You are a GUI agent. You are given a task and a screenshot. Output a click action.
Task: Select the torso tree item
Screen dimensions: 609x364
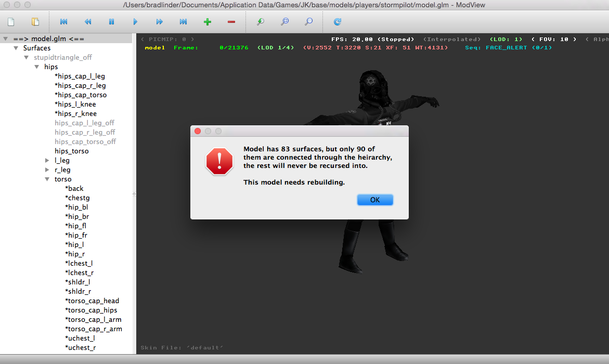[x=63, y=179]
